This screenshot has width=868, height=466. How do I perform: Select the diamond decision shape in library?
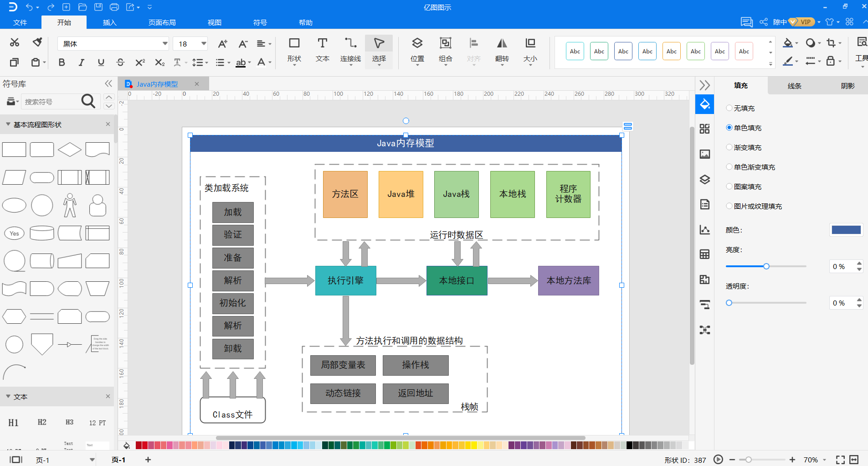click(x=70, y=150)
